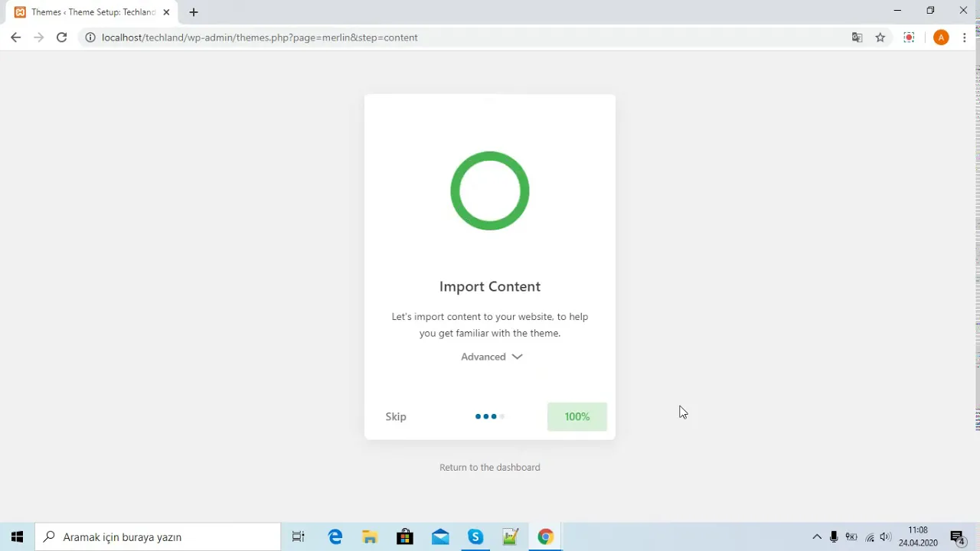Viewport: 980px width, 551px height.
Task: Open the Mail app from the taskbar
Action: tap(440, 537)
